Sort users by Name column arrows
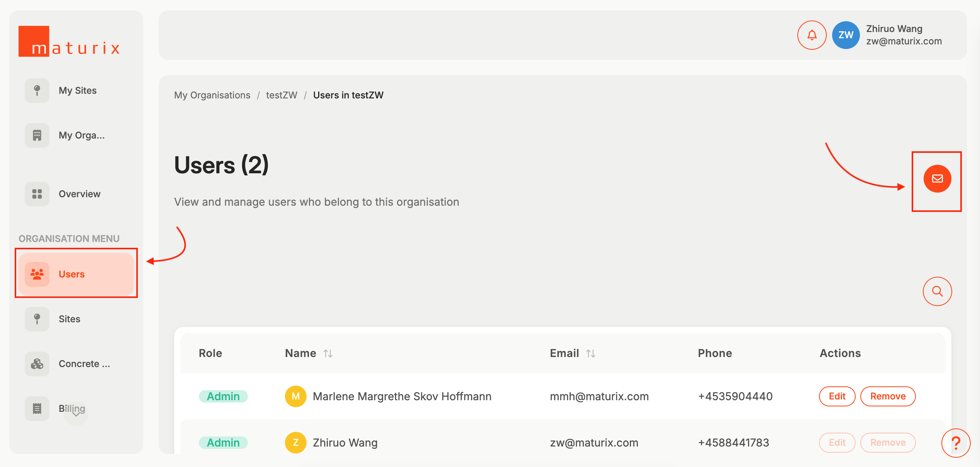This screenshot has width=980, height=467. 328,354
